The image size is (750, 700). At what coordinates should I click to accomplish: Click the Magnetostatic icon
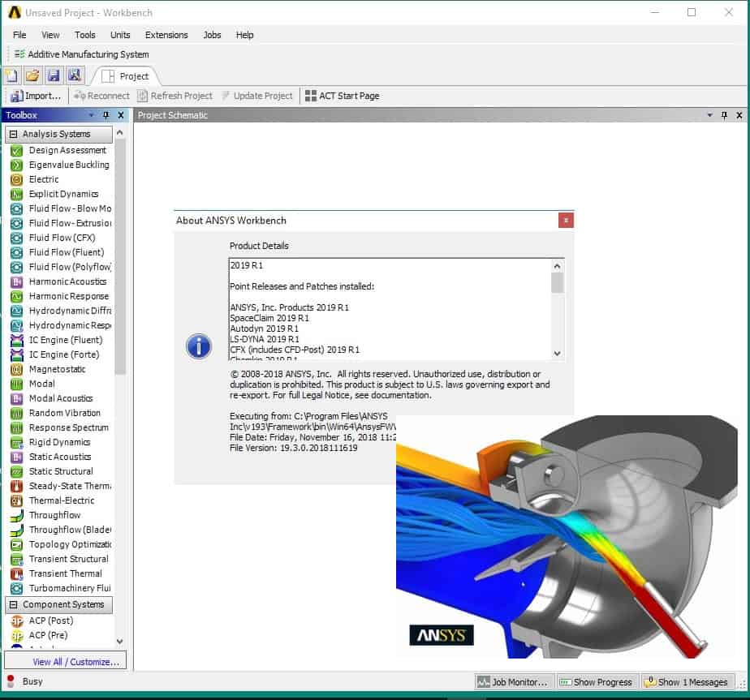(17, 370)
